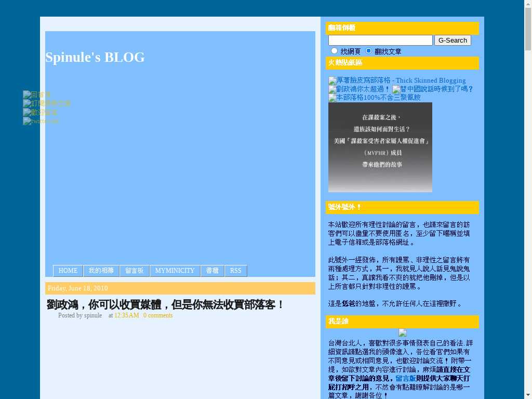Open the 我的相簿 tab
The height and width of the screenshot is (399, 532).
101,271
